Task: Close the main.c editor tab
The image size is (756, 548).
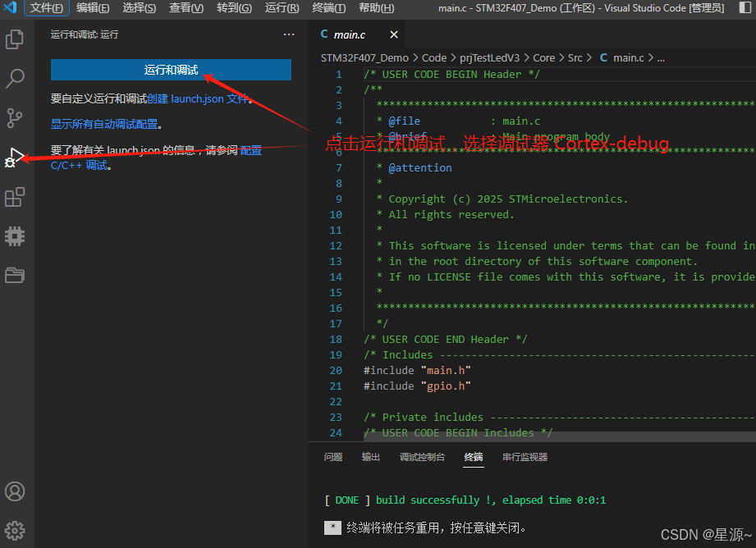Action: click(394, 34)
